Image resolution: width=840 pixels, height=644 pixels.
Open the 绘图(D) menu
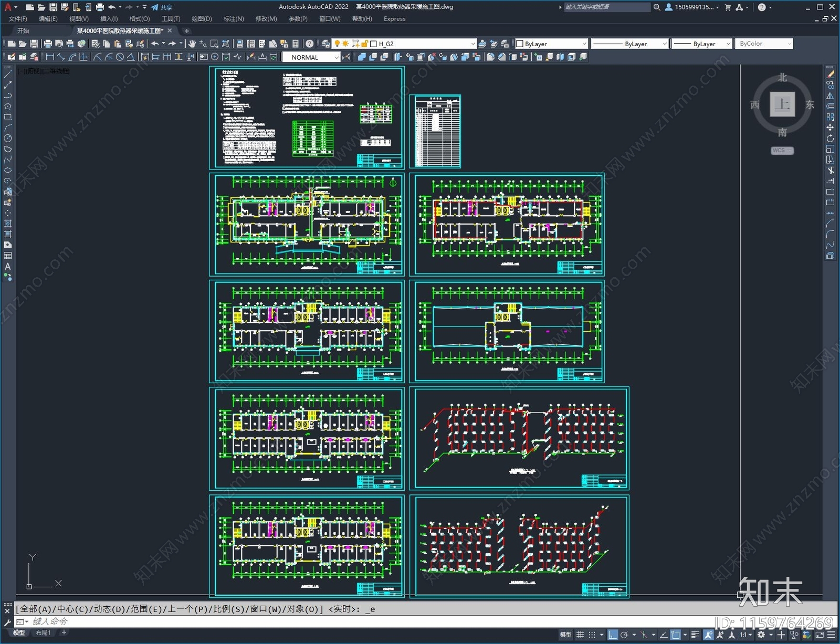pyautogui.click(x=202, y=19)
